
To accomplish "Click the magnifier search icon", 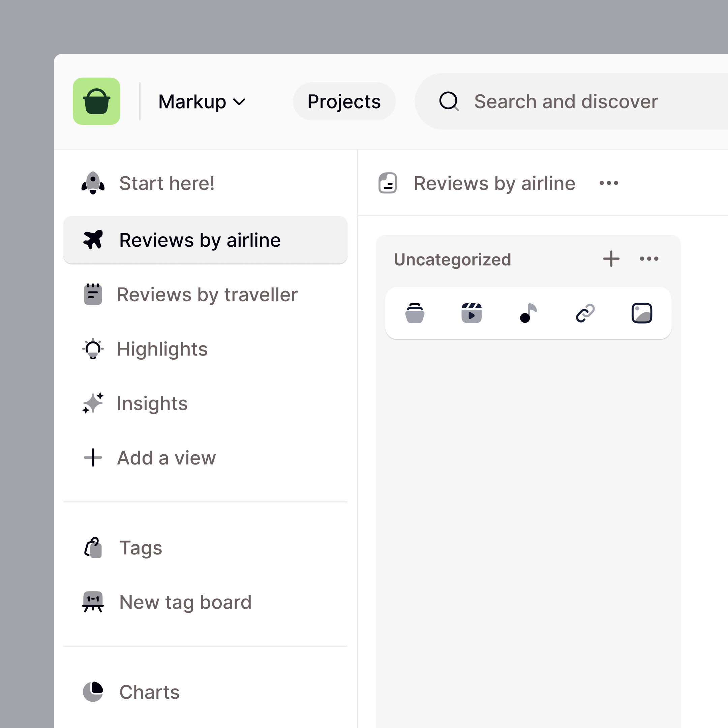I will 449,101.
